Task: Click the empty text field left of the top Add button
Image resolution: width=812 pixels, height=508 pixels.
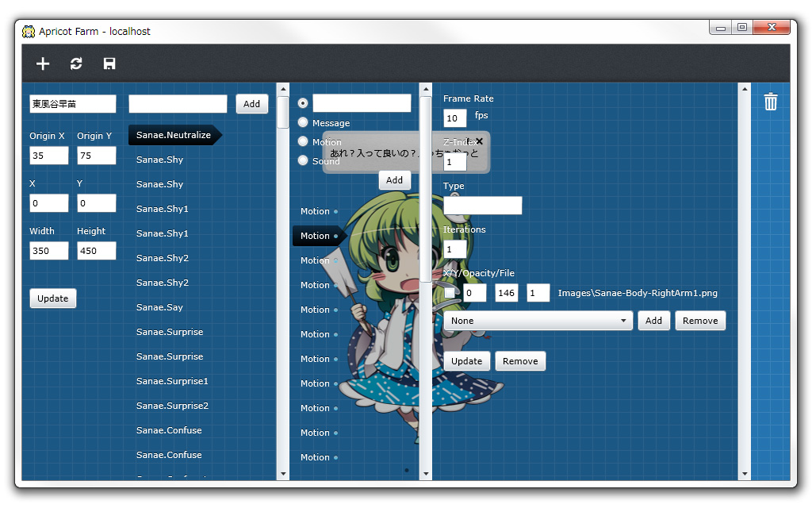Action: [178, 104]
